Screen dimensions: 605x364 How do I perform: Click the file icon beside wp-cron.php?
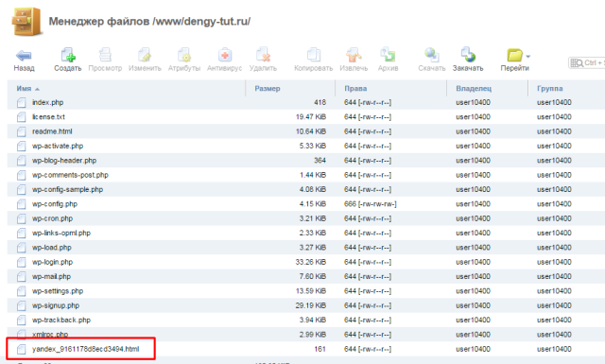pos(21,218)
